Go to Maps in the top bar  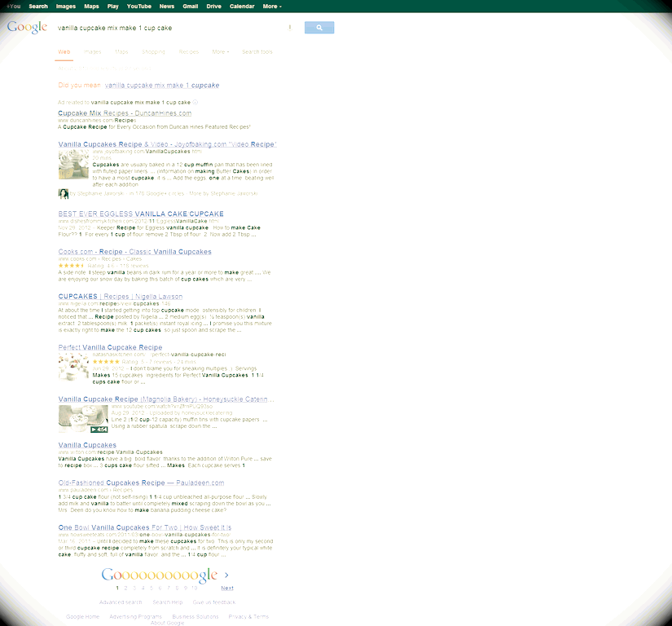click(x=91, y=7)
